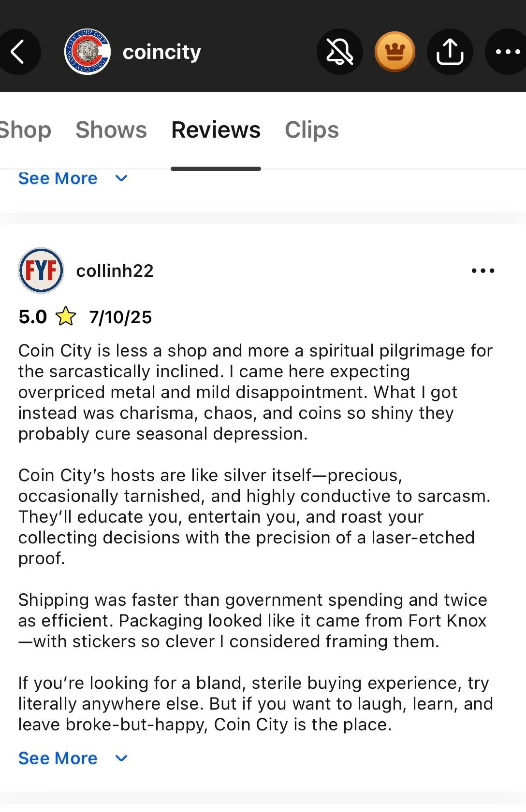Open options menu for collinh22's review

click(x=483, y=271)
